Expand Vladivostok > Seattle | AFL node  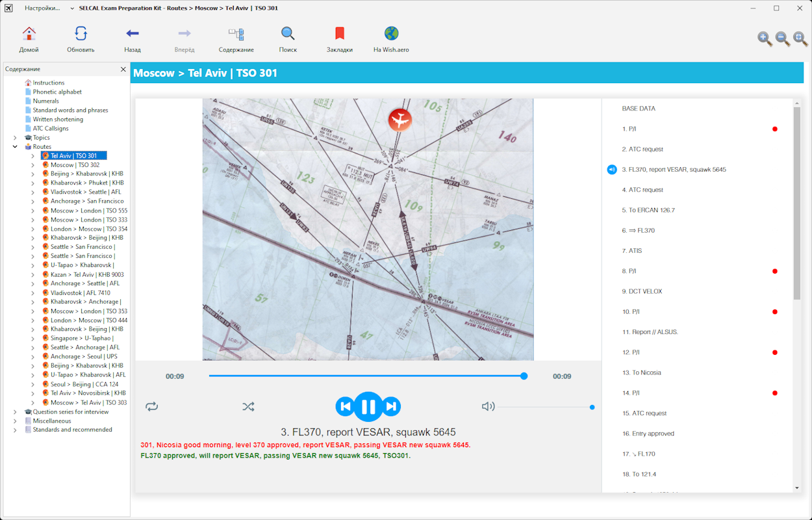[32, 192]
